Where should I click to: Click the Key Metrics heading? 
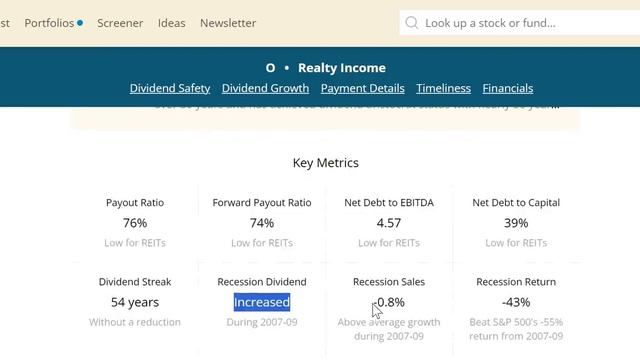click(x=326, y=163)
